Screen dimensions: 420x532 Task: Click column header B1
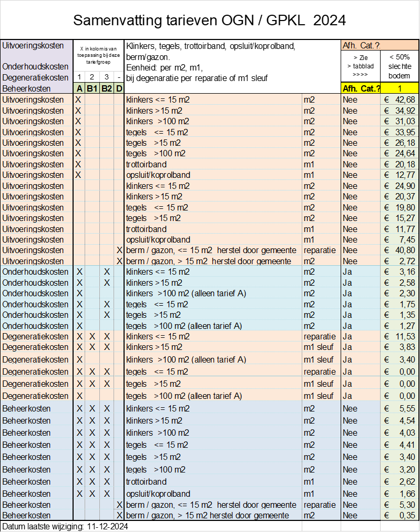point(93,88)
